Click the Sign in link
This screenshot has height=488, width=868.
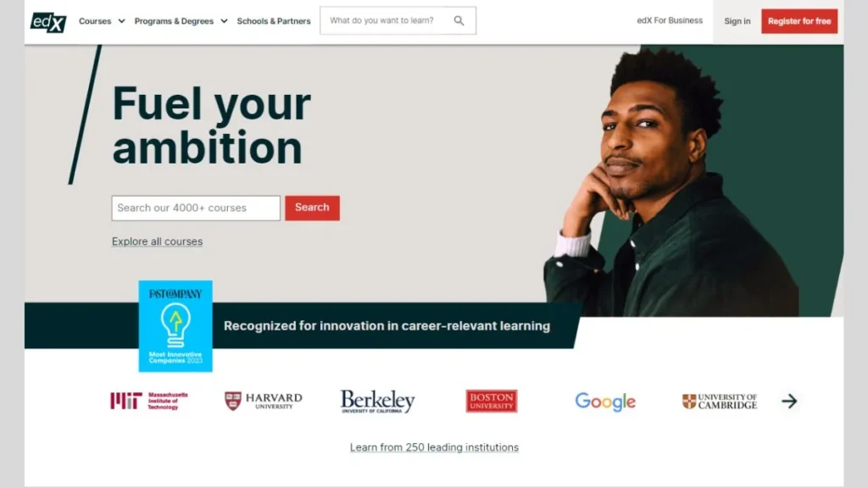point(737,21)
